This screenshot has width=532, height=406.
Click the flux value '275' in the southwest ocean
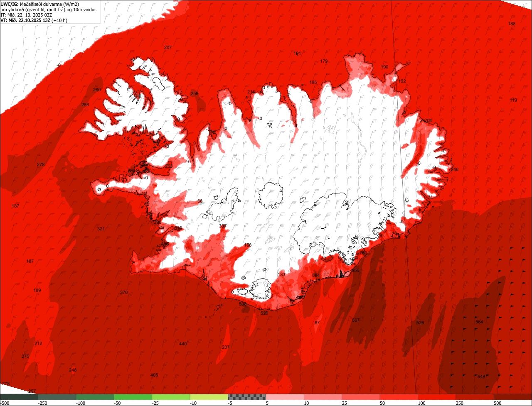[25, 357]
